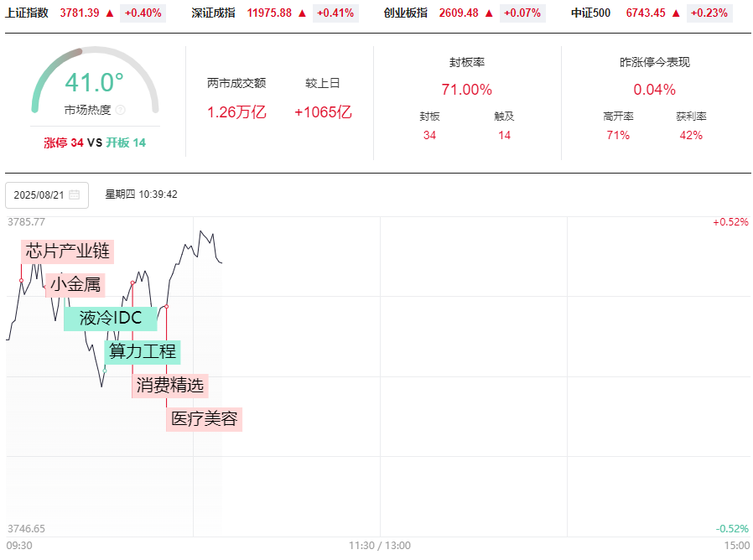Image resolution: width=753 pixels, height=560 pixels.
Task: Open the 创业板指 index quote
Action: (405, 13)
